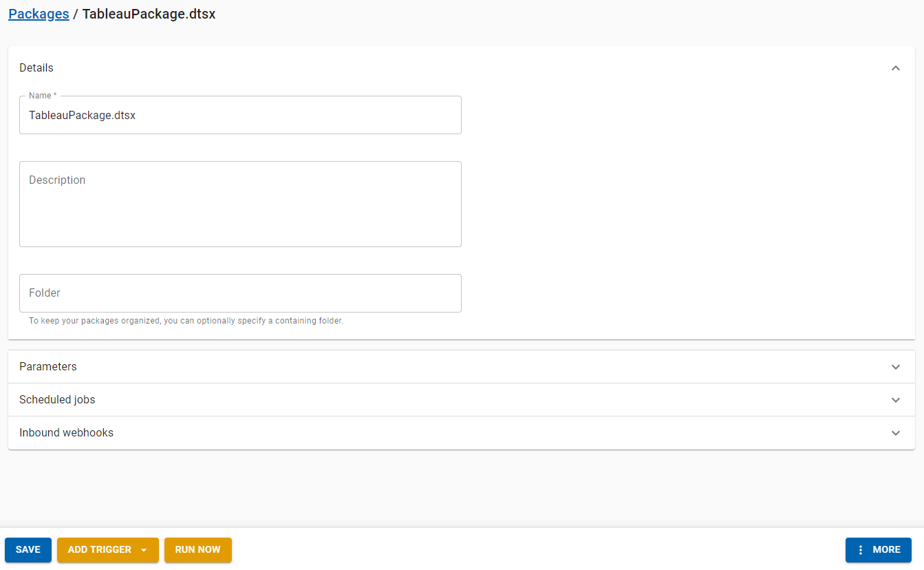
Task: Click the Folder helper text about organizing packages
Action: [186, 321]
